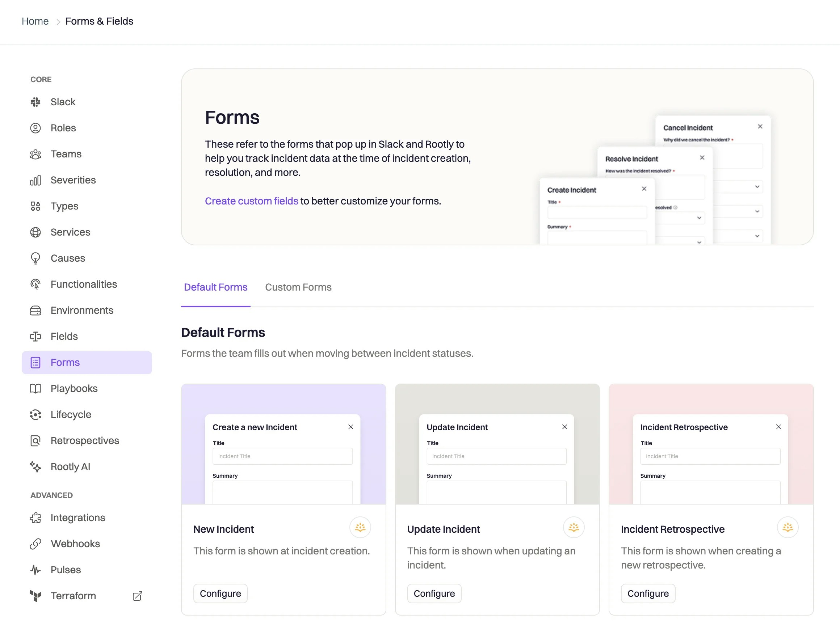This screenshot has height=621, width=840.
Task: Follow the Create custom fields link
Action: [x=252, y=201]
